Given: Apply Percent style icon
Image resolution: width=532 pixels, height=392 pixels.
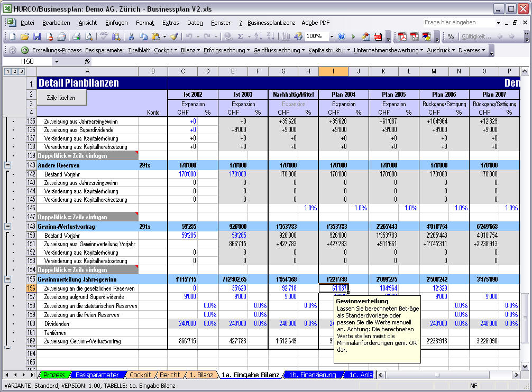Looking at the screenshot, I should click(x=451, y=36).
